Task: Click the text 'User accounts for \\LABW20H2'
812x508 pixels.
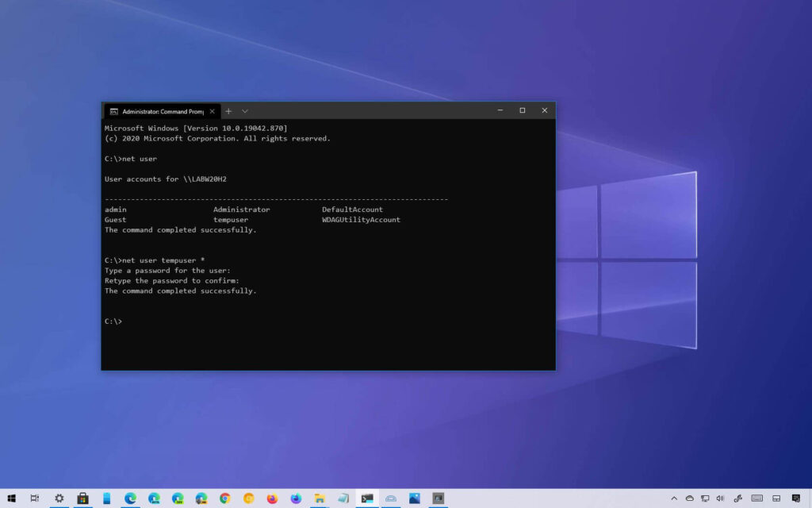Action: pos(166,179)
